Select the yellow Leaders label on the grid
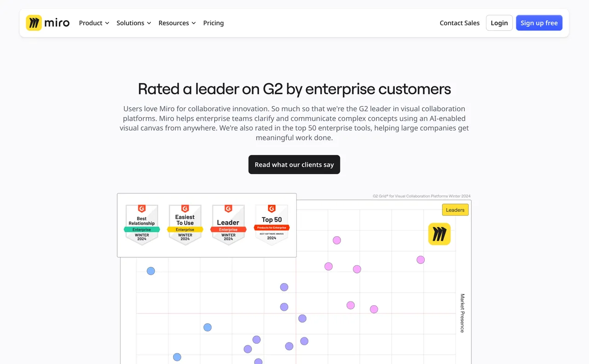This screenshot has height=364, width=589. 455,210
